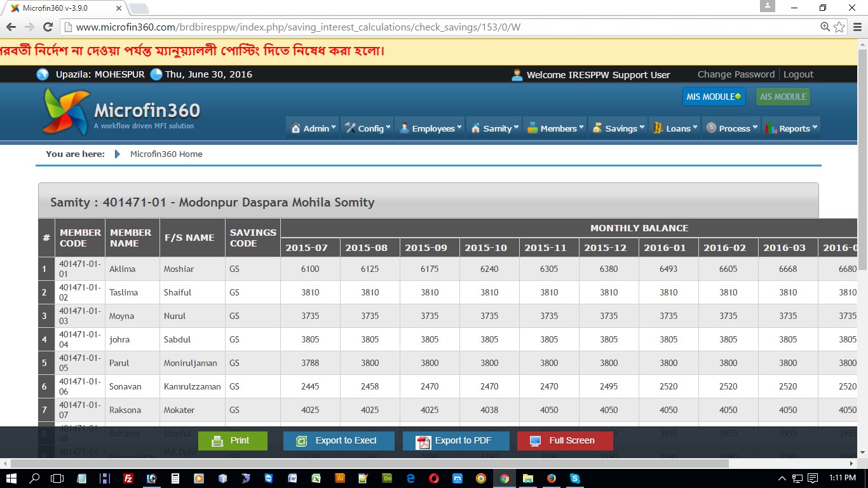868x488 pixels.
Task: Switch to the MIS MODULE
Action: [x=714, y=97]
